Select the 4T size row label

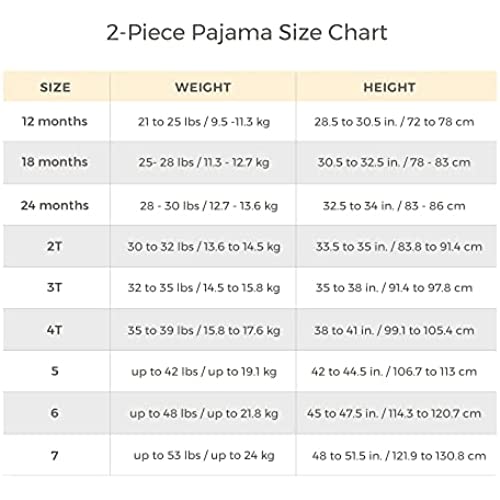55,330
